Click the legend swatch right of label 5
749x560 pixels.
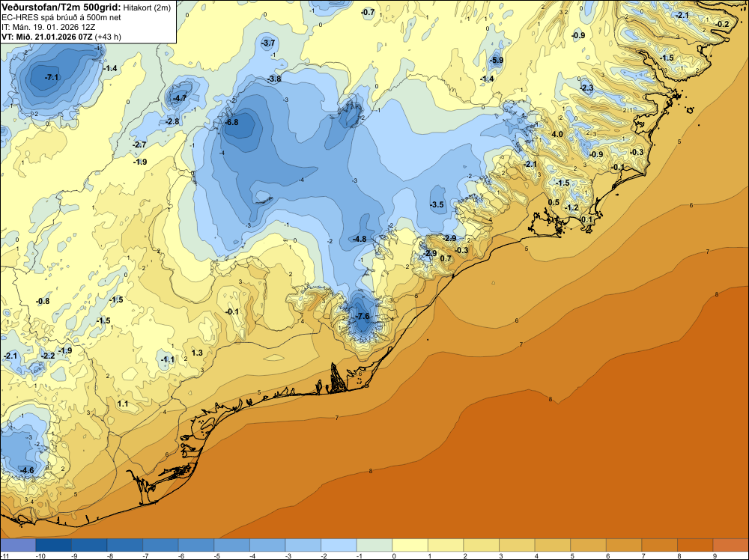[x=588, y=545]
